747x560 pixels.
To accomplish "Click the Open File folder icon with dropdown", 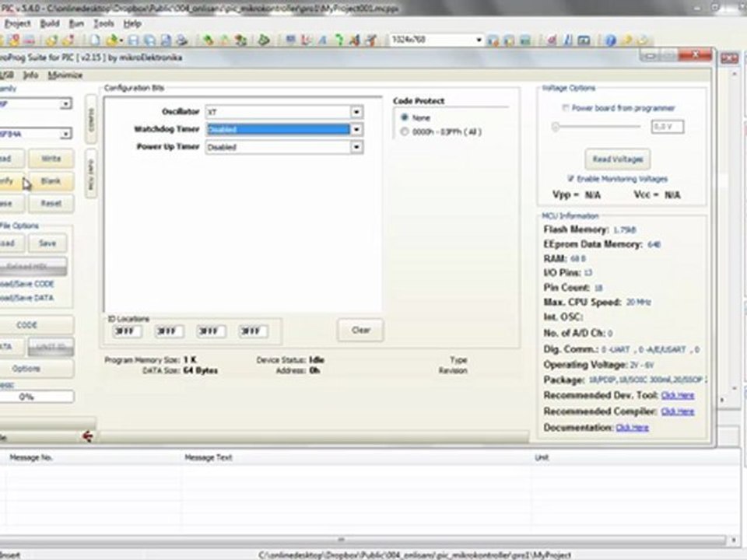I will pos(114,40).
